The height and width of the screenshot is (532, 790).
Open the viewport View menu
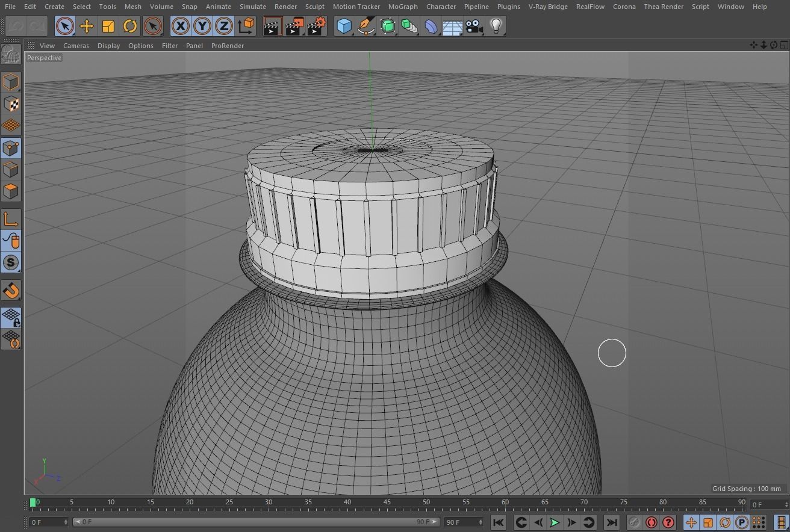tap(47, 46)
